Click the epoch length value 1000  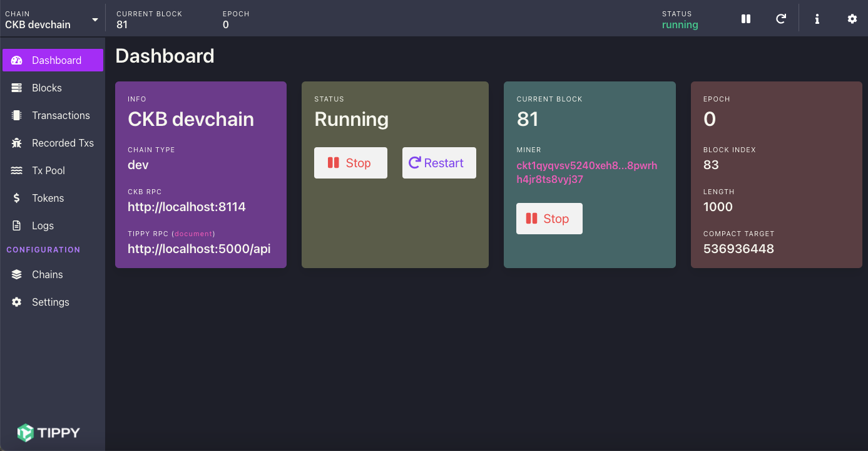click(x=718, y=207)
